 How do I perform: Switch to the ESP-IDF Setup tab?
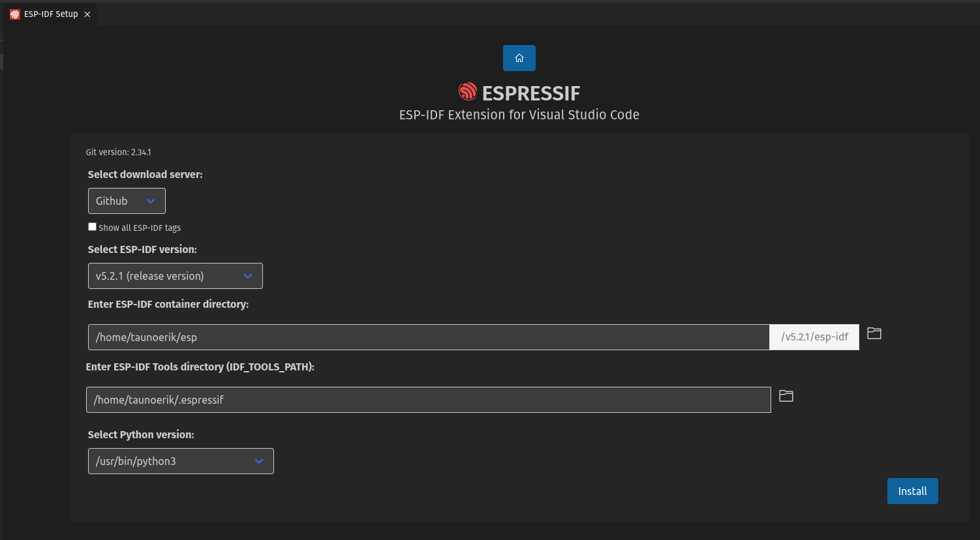tap(51, 14)
